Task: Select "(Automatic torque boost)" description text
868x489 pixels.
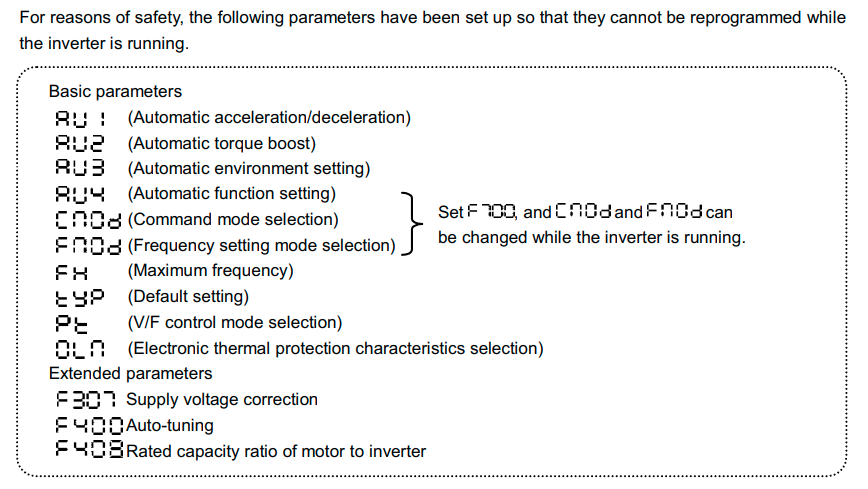Action: point(222,143)
